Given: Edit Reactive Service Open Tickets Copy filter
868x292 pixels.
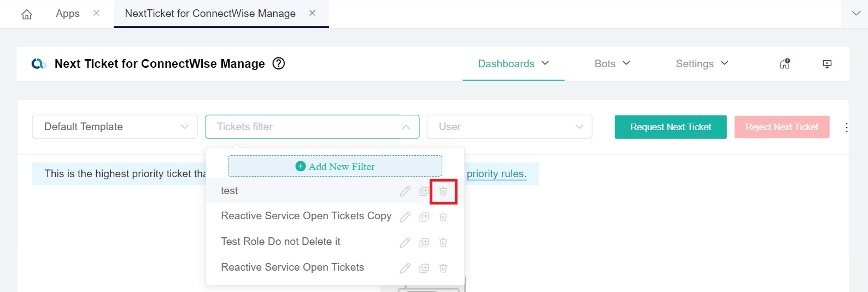Looking at the screenshot, I should tap(405, 217).
